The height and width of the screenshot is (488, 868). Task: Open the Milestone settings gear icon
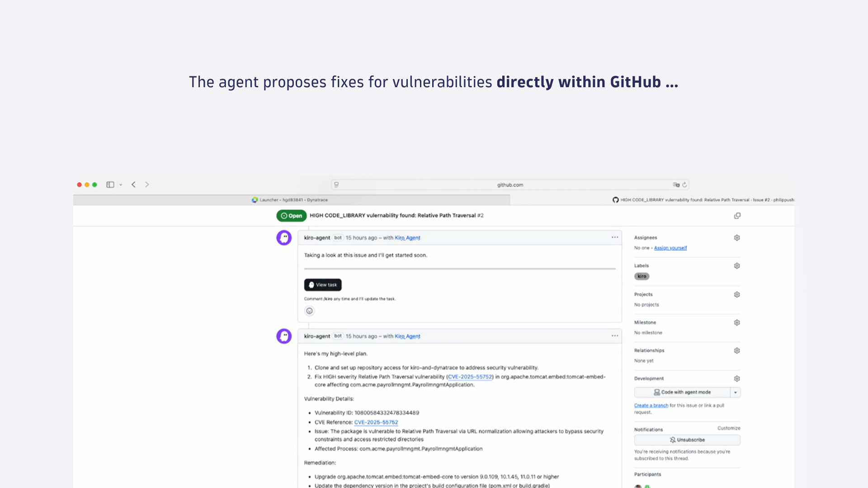tap(737, 322)
